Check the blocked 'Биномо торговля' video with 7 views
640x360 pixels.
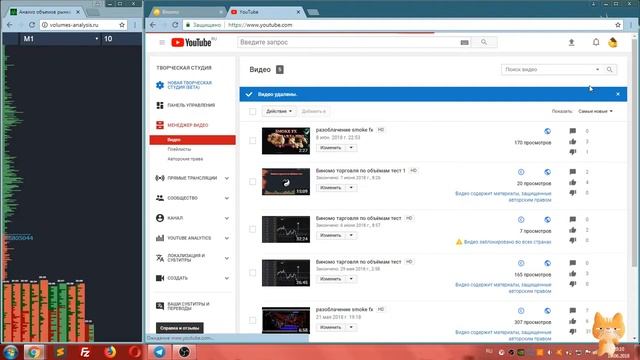253,229
